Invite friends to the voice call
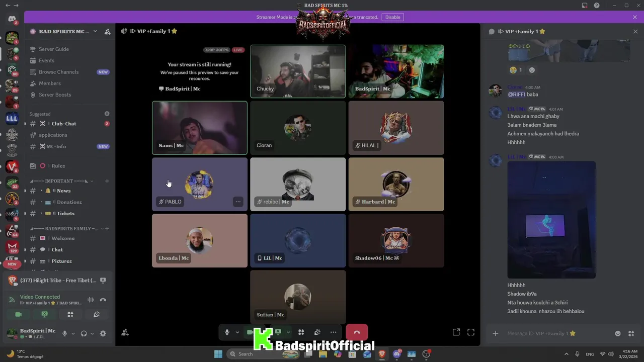The width and height of the screenshot is (644, 362). click(125, 332)
